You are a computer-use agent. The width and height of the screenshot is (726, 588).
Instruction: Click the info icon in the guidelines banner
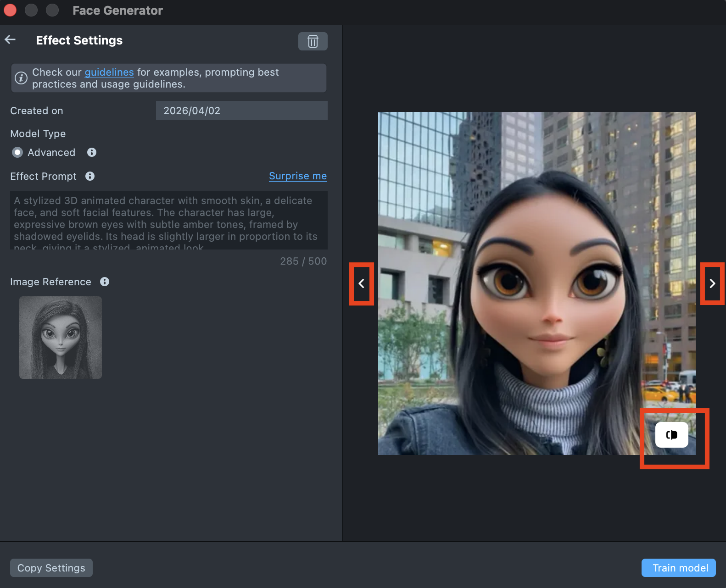coord(21,78)
